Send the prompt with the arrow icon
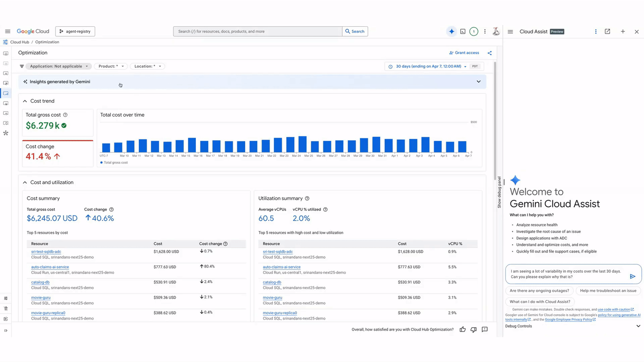 pyautogui.click(x=633, y=277)
